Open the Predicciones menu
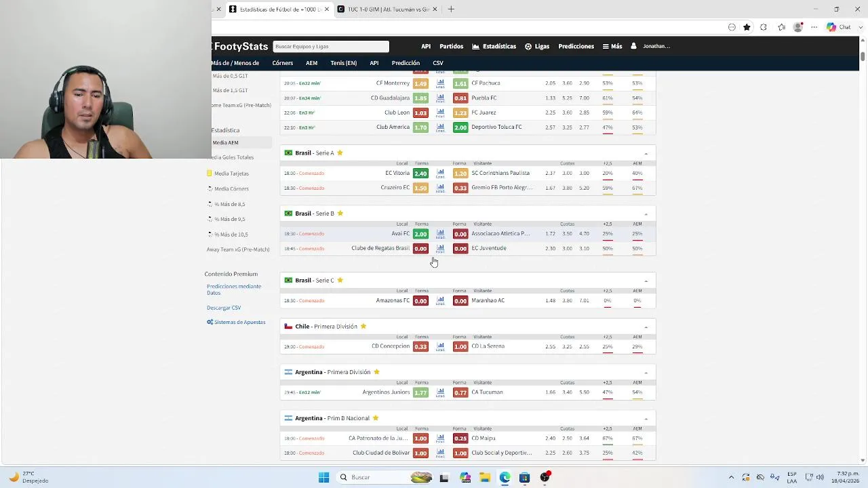This screenshot has width=868, height=488. [x=576, y=46]
